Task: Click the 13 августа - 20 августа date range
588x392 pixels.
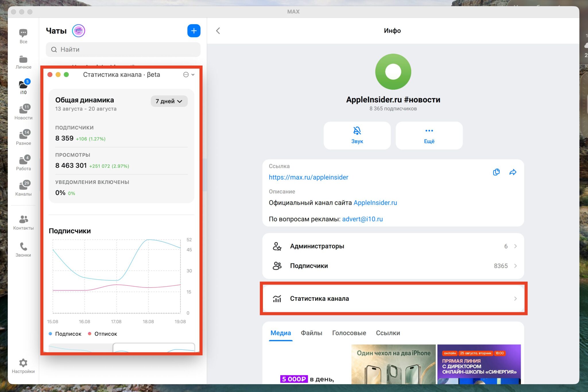Action: click(x=86, y=109)
